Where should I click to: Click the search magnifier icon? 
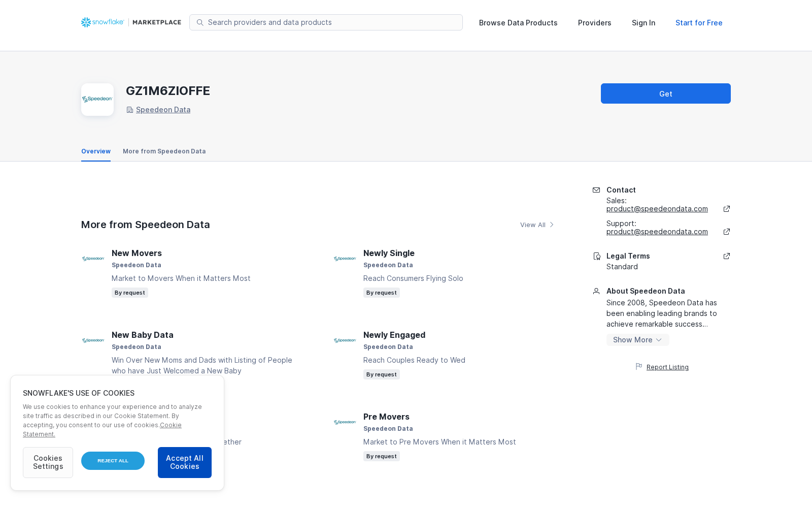200,22
